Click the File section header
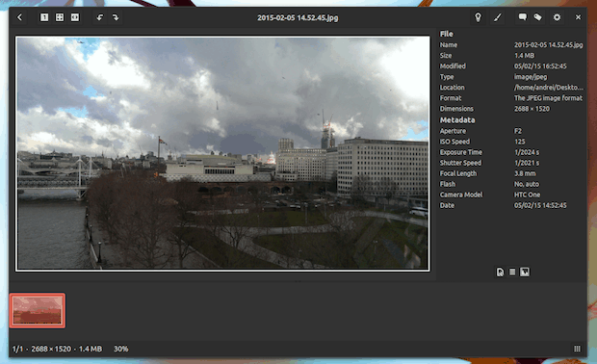The width and height of the screenshot is (597, 364). (446, 34)
